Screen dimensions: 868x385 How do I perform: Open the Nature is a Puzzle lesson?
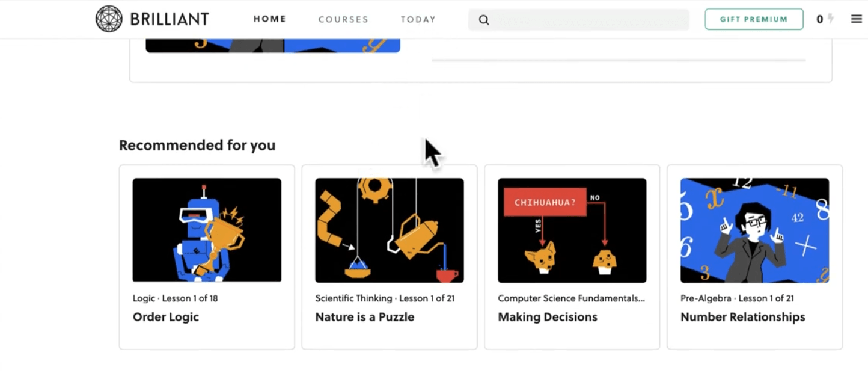click(364, 317)
